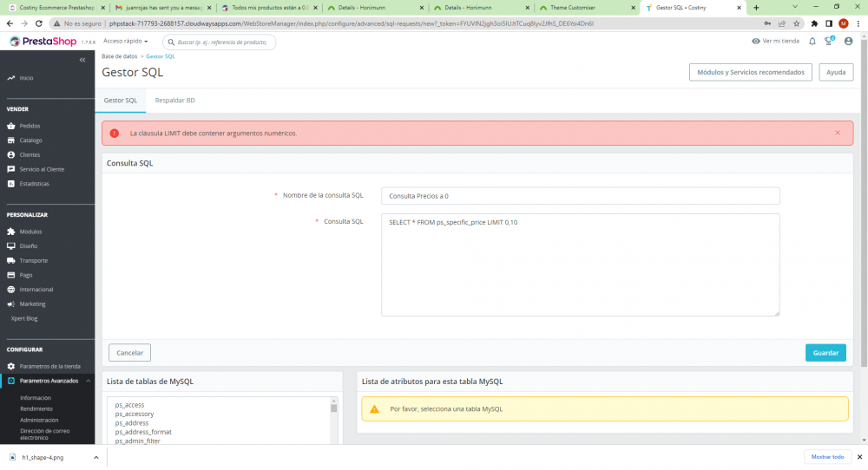Open Dirección de correo electrónico submenu
868x470 pixels.
coord(45,434)
